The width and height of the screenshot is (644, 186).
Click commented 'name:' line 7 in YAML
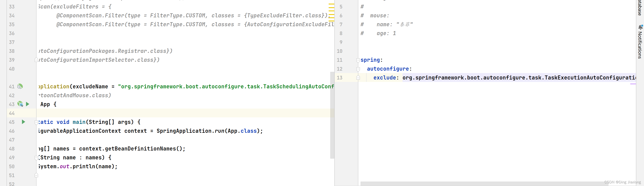386,24
